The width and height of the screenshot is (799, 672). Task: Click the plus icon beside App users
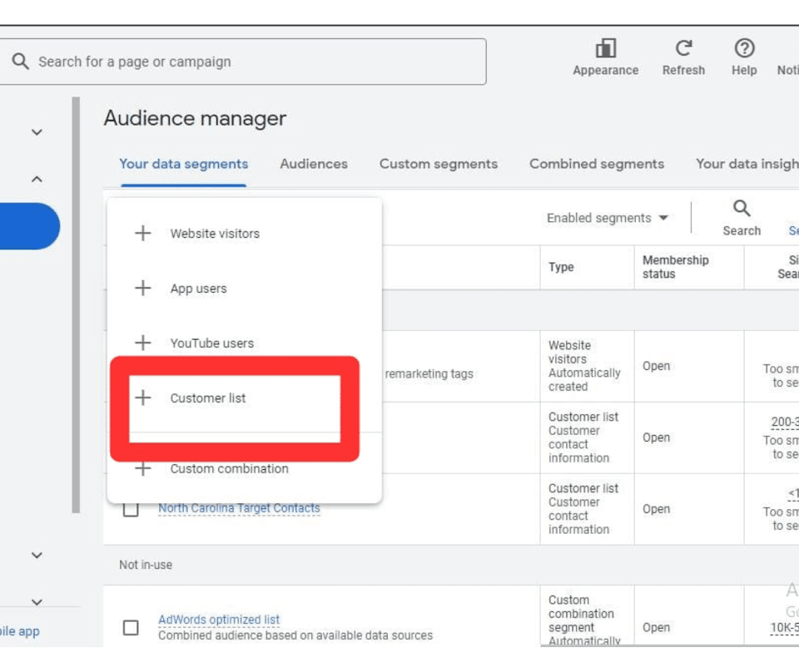(143, 288)
